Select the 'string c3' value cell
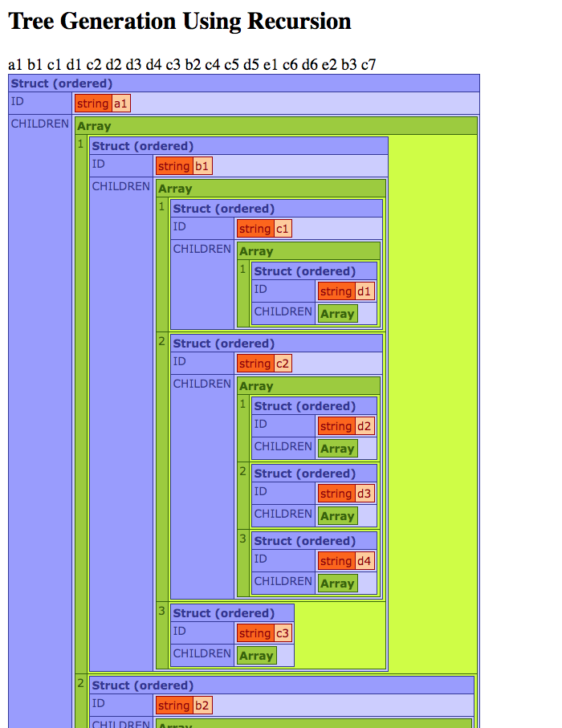 (x=264, y=632)
